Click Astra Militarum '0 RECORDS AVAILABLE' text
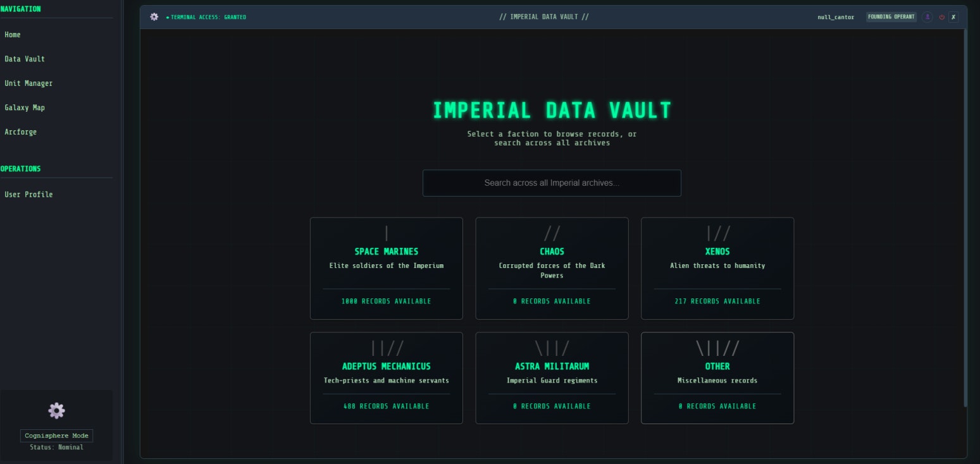This screenshot has width=980, height=464. tap(552, 406)
